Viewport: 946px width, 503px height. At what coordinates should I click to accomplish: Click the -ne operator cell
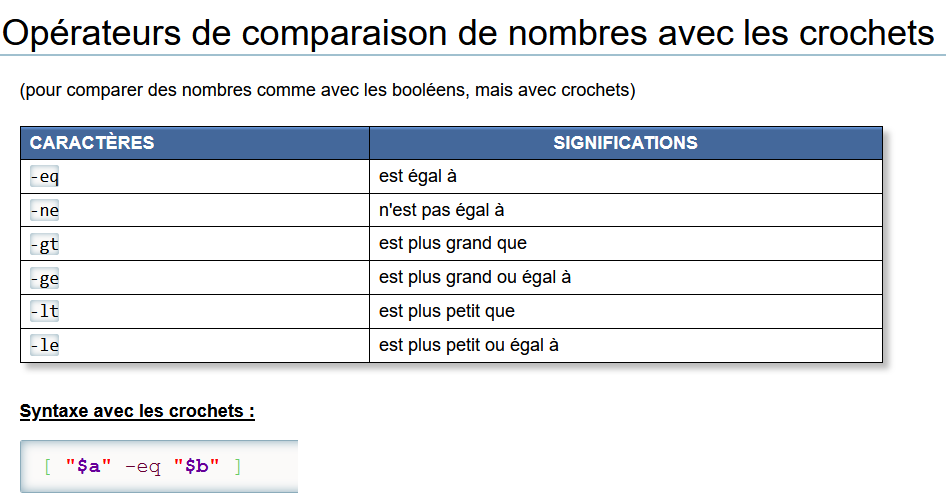pos(45,211)
